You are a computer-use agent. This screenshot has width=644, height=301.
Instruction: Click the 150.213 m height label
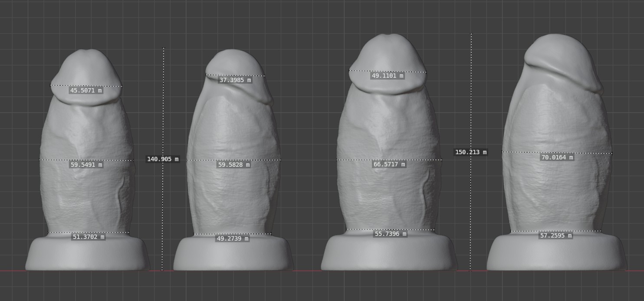point(471,152)
